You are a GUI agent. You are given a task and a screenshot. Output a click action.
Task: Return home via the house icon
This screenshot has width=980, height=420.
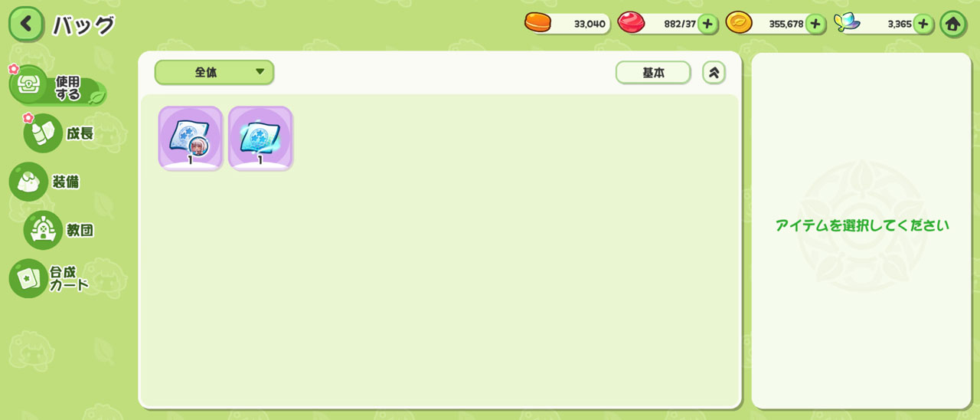click(953, 24)
